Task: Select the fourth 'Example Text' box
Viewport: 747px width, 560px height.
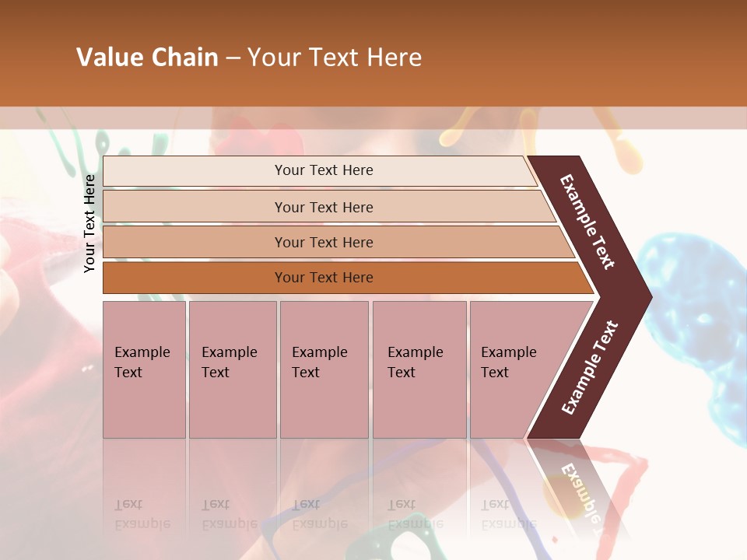Action: click(x=419, y=369)
